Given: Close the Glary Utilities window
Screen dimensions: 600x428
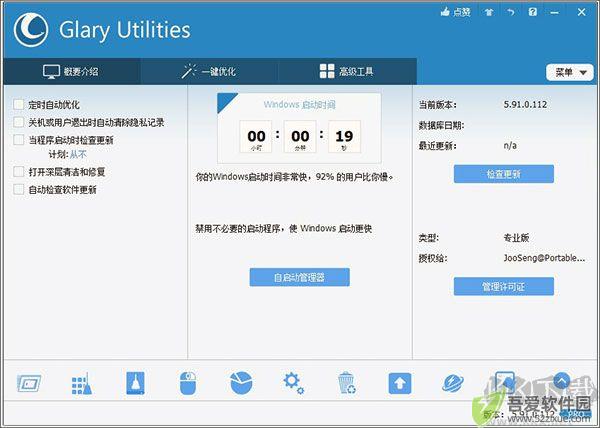Looking at the screenshot, I should point(582,12).
